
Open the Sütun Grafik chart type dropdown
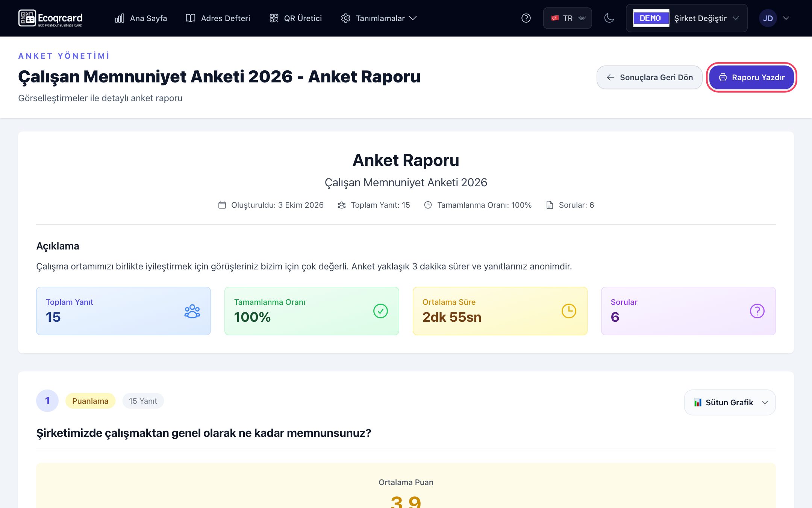[730, 403]
